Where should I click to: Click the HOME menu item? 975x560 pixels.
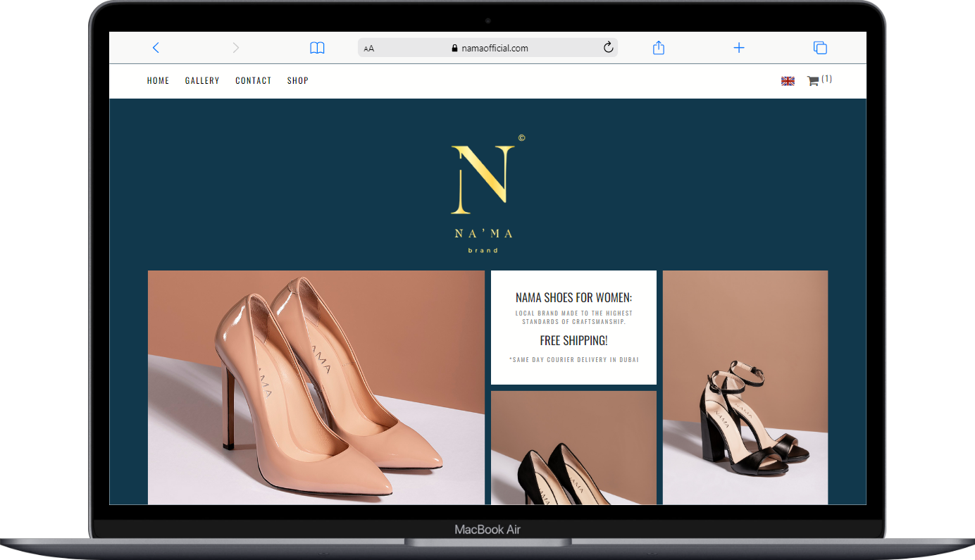click(158, 81)
